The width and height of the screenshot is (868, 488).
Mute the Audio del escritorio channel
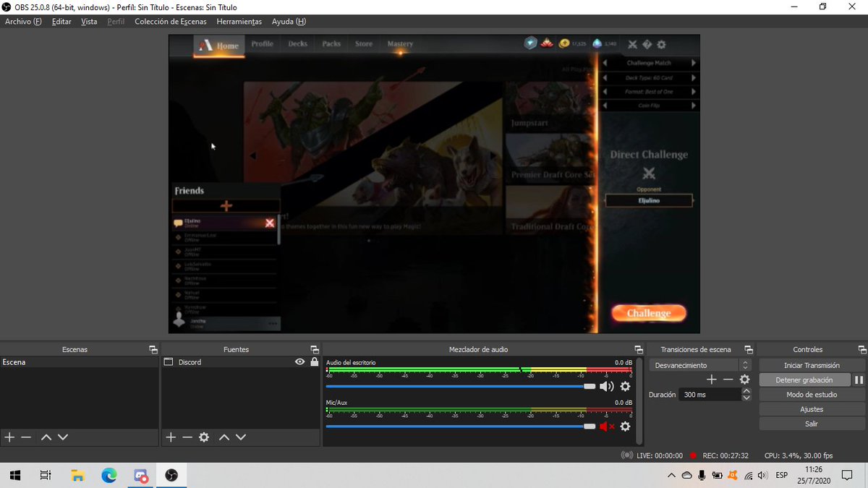point(606,386)
